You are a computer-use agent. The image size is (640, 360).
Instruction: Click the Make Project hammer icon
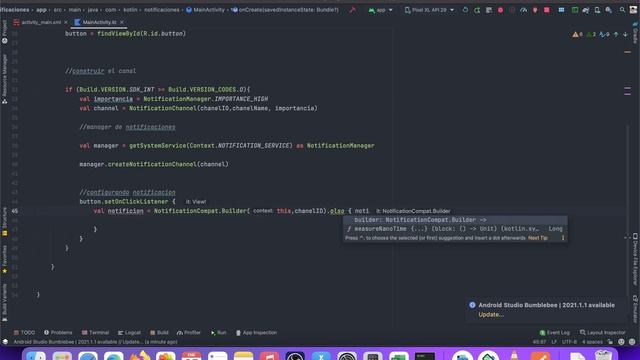pyautogui.click(x=352, y=10)
